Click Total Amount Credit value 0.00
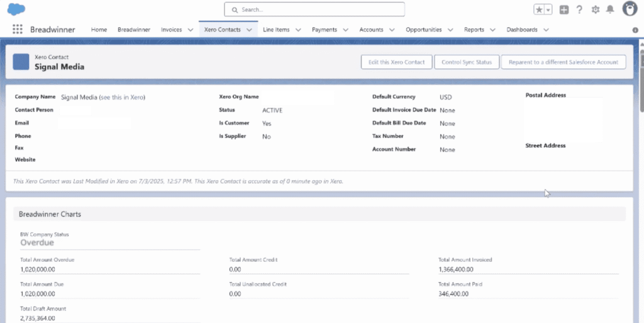 [235, 269]
